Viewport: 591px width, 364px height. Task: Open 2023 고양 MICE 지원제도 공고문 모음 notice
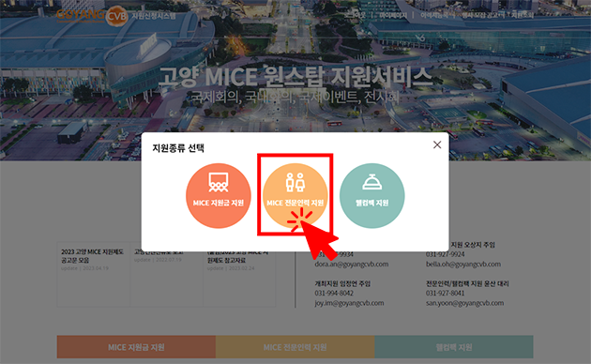pos(93,256)
